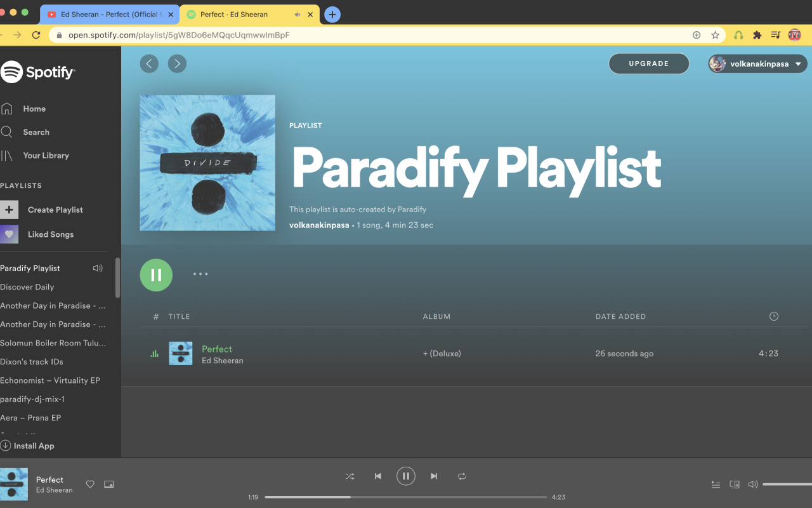Seek in the song progress bar

pos(406,497)
